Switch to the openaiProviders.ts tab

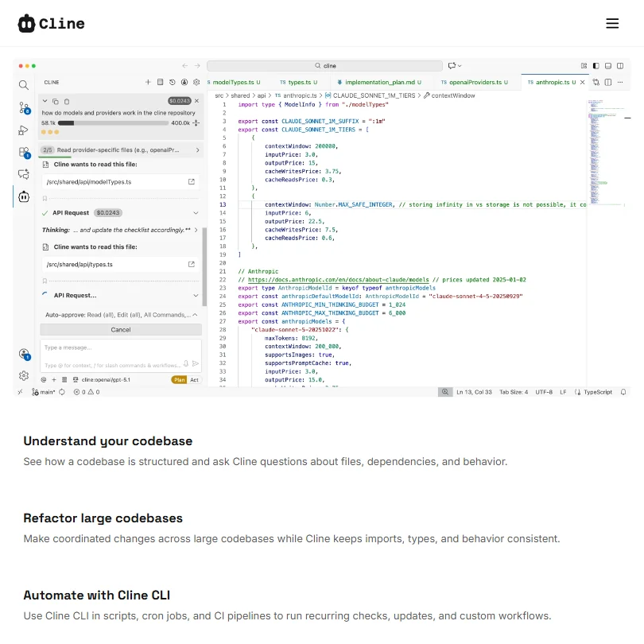tap(475, 82)
